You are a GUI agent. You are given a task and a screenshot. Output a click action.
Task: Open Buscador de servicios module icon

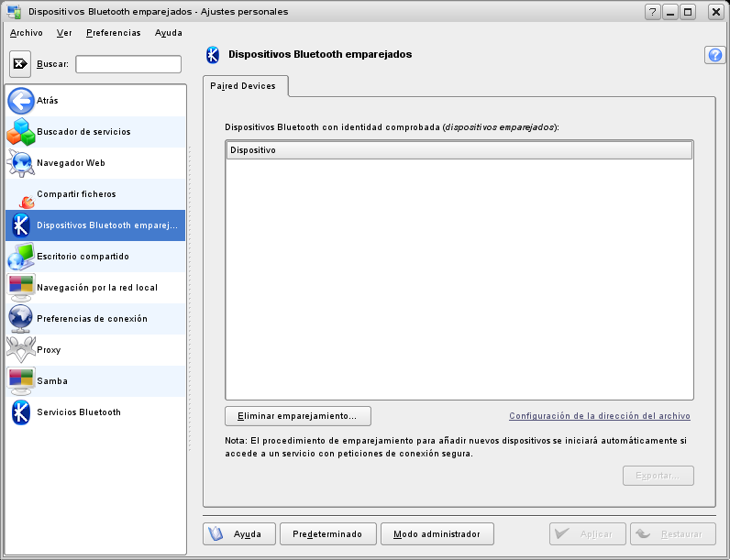pyautogui.click(x=21, y=132)
